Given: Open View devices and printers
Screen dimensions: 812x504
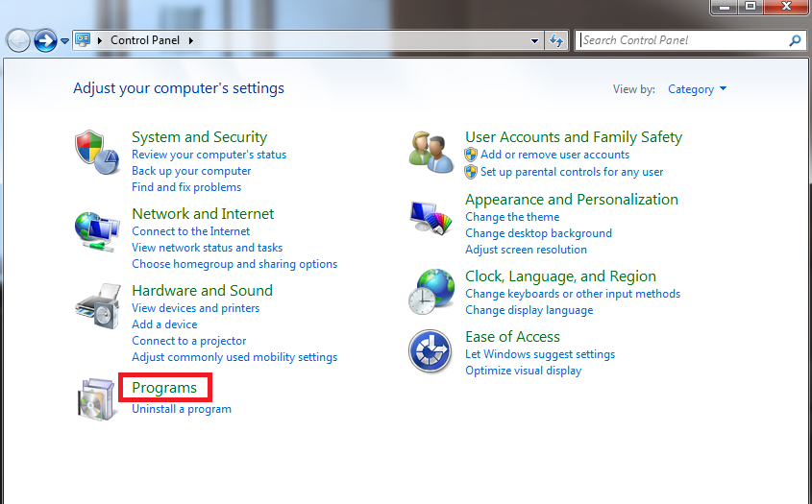Looking at the screenshot, I should click(196, 308).
